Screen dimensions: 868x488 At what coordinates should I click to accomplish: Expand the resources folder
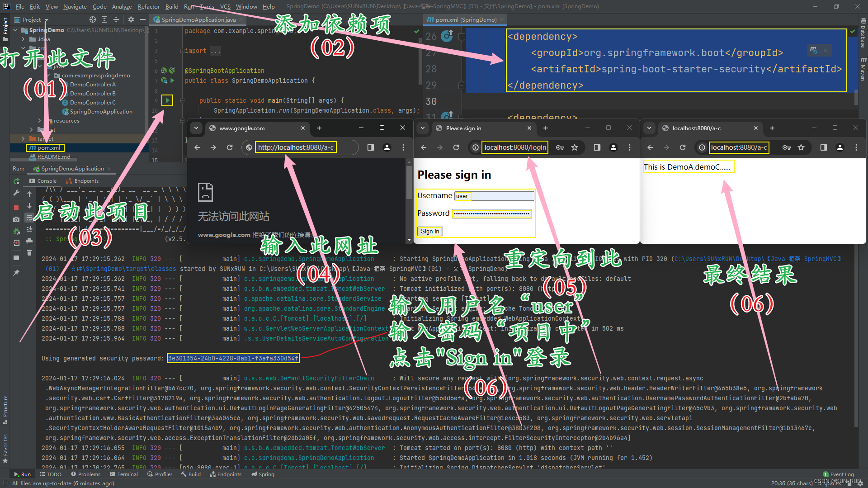click(40, 121)
